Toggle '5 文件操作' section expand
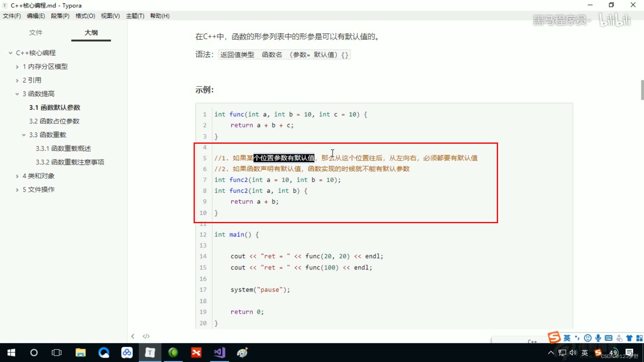This screenshot has width=644, height=362. (x=16, y=189)
